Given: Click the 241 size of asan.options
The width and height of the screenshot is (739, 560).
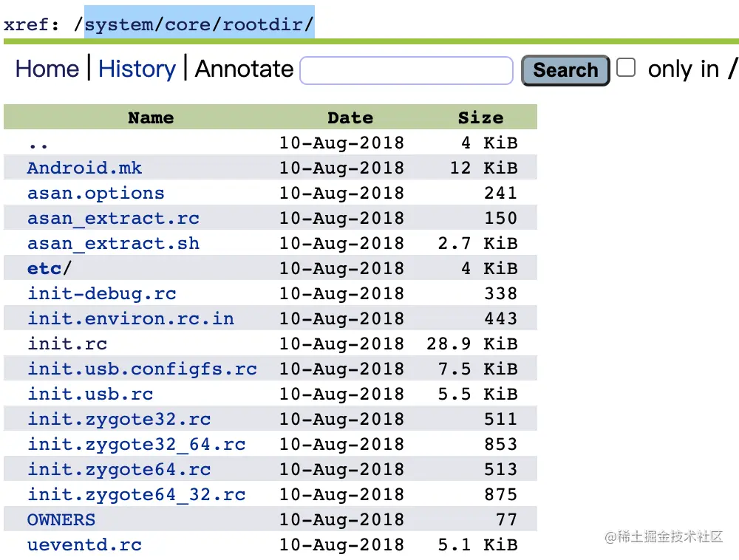Looking at the screenshot, I should point(500,194).
